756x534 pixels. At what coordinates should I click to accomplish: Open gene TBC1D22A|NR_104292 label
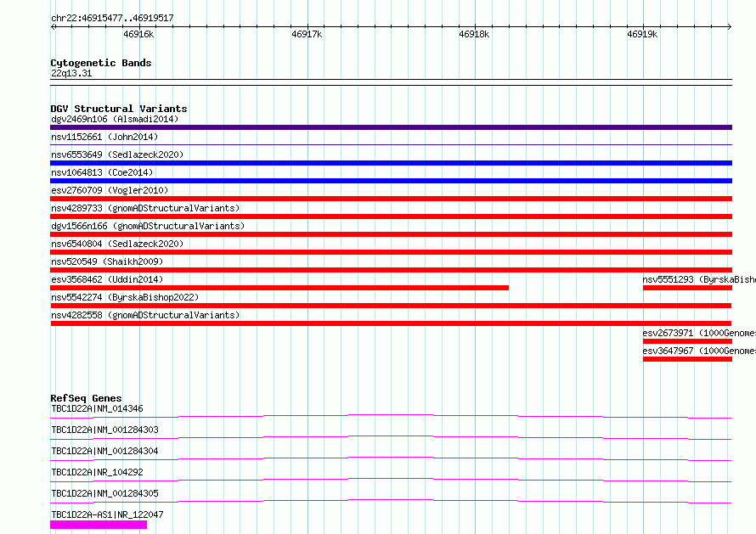click(97, 472)
